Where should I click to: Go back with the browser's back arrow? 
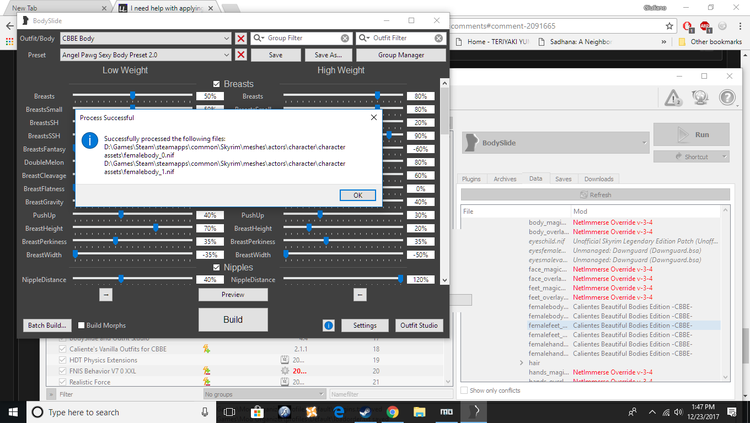[x=10, y=26]
